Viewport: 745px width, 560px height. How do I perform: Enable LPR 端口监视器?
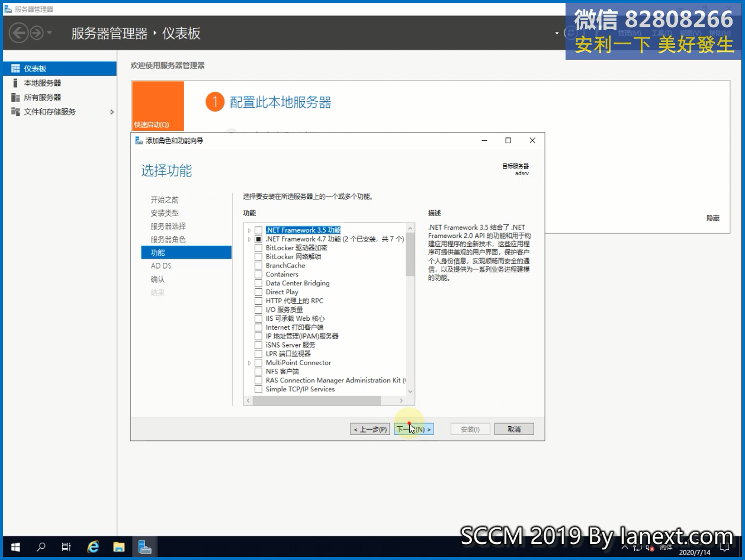click(x=258, y=354)
